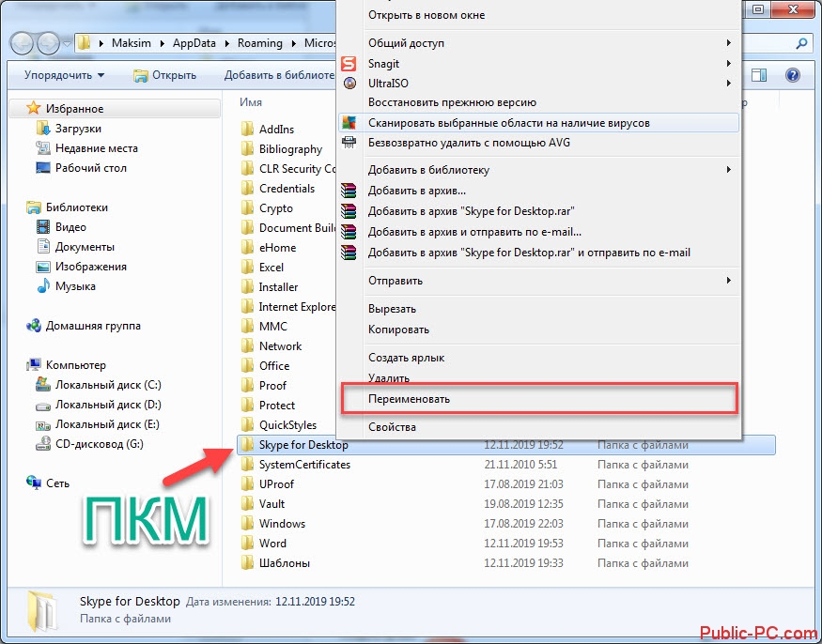
Task: Open the Упорядочить dropdown
Action: coord(65,75)
